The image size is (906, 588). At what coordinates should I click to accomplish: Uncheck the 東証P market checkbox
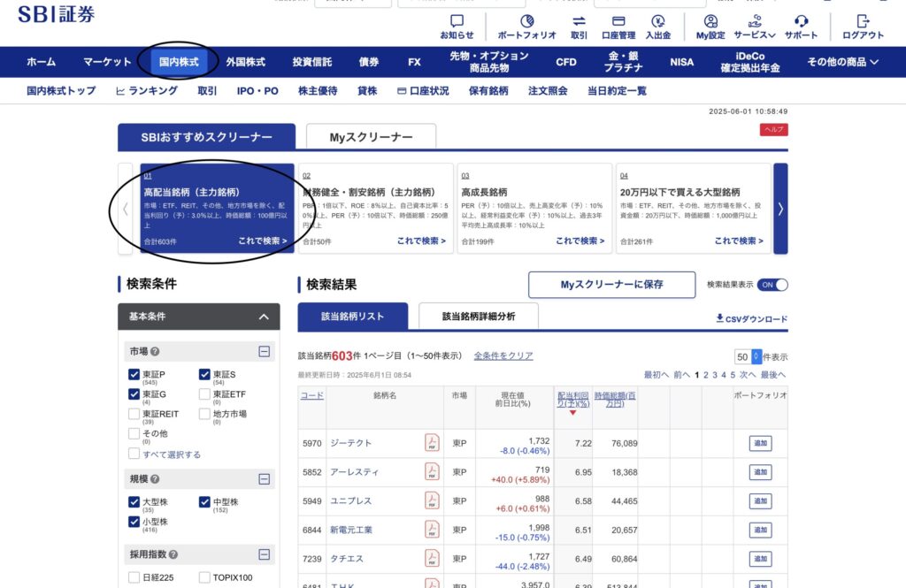coord(134,374)
